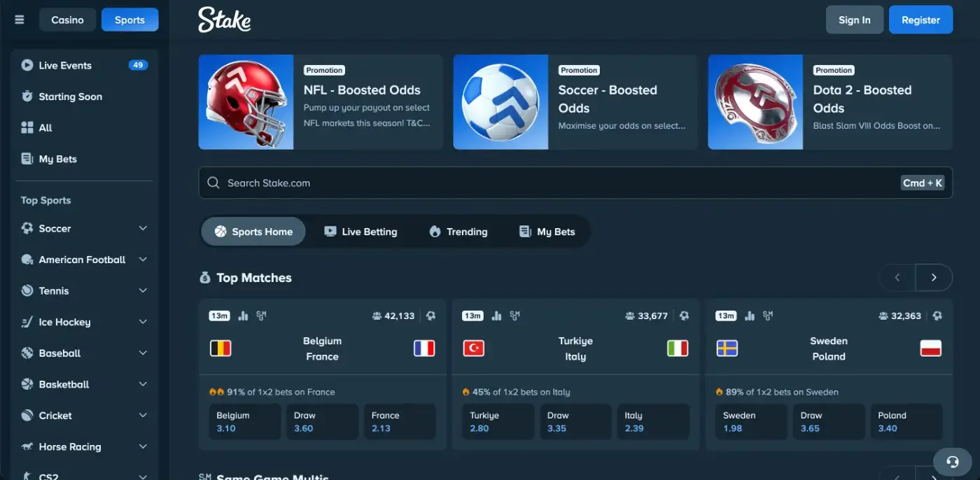
Task: Bet on France at 2.13
Action: [400, 421]
